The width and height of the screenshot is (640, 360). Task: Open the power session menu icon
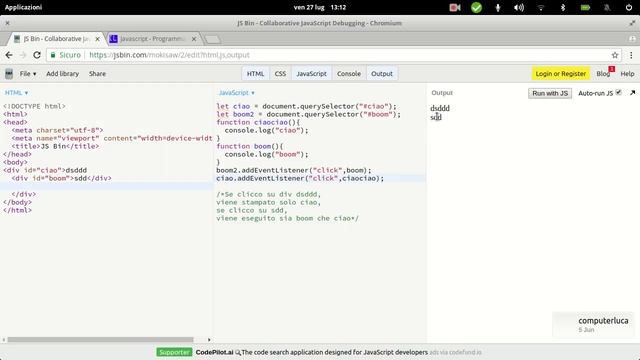629,7
